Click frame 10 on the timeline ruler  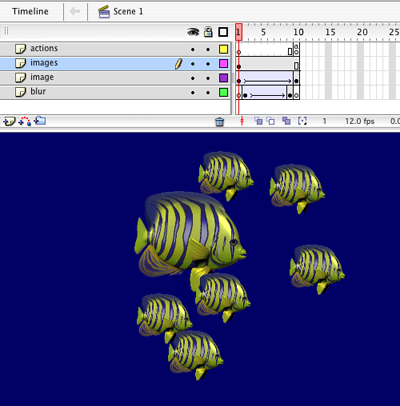coord(298,32)
